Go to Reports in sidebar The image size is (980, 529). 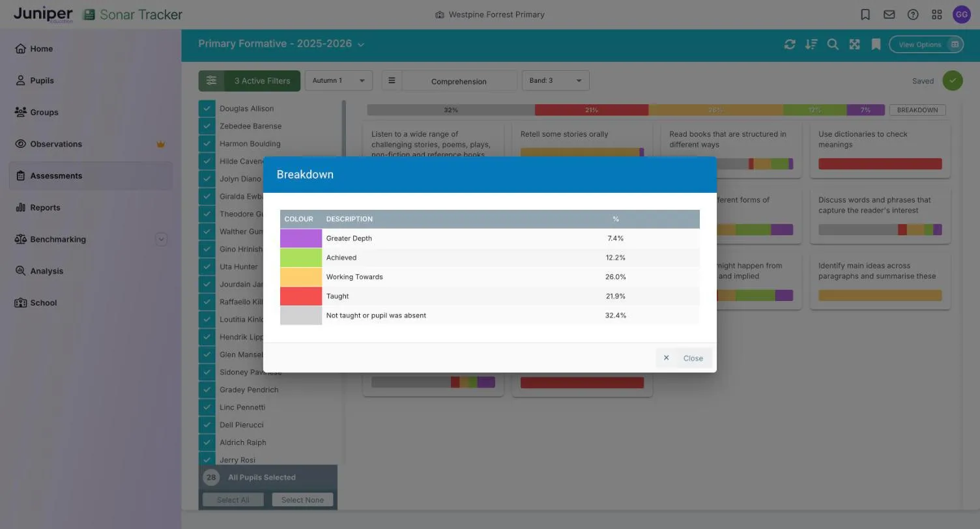(x=91, y=208)
